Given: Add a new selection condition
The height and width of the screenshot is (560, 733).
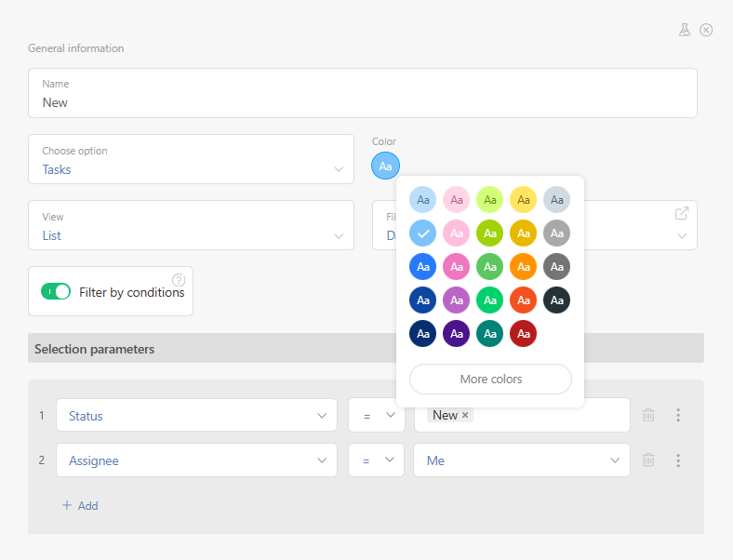Looking at the screenshot, I should click(x=80, y=505).
